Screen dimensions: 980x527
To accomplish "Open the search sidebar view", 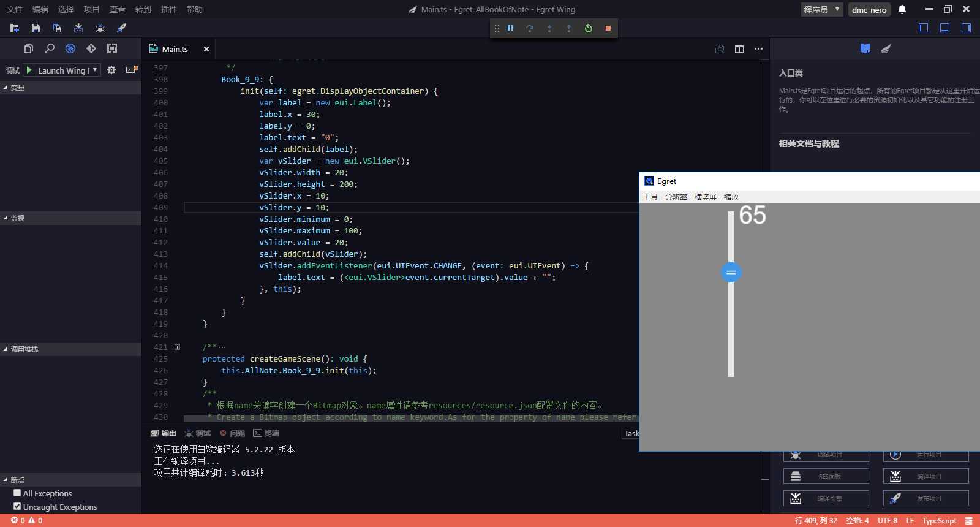I will tap(50, 48).
